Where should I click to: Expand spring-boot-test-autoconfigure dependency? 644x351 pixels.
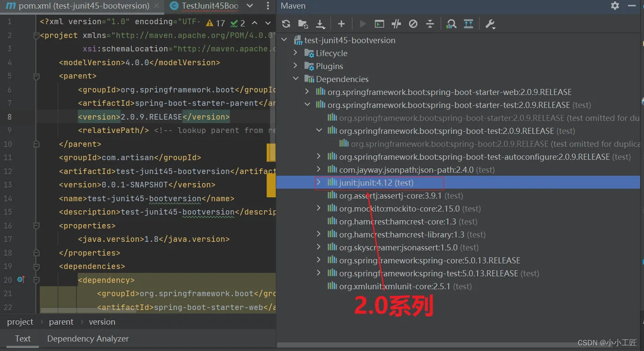(x=319, y=157)
